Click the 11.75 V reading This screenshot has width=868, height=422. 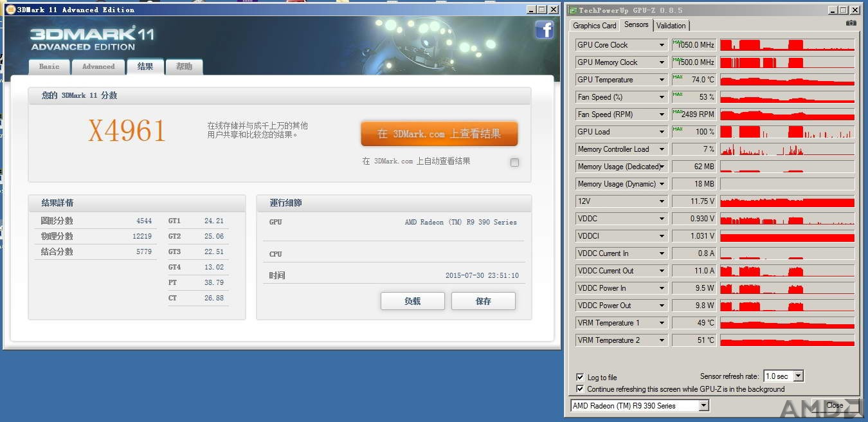pos(694,201)
